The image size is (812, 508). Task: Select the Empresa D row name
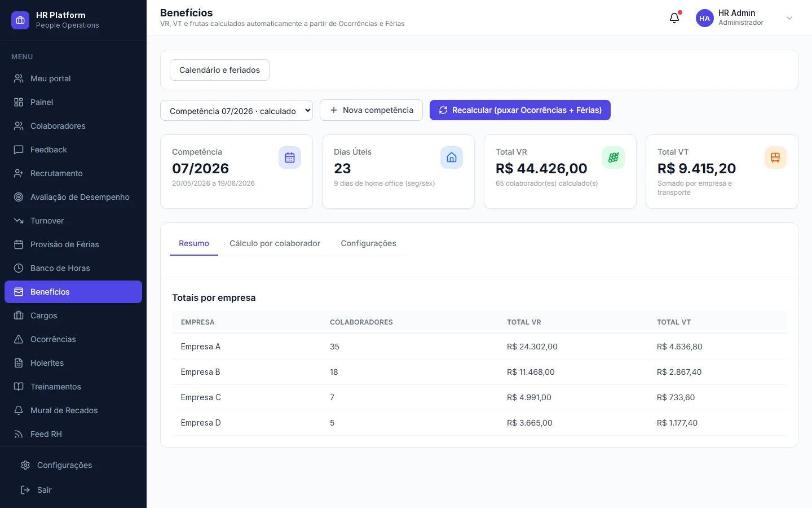201,423
